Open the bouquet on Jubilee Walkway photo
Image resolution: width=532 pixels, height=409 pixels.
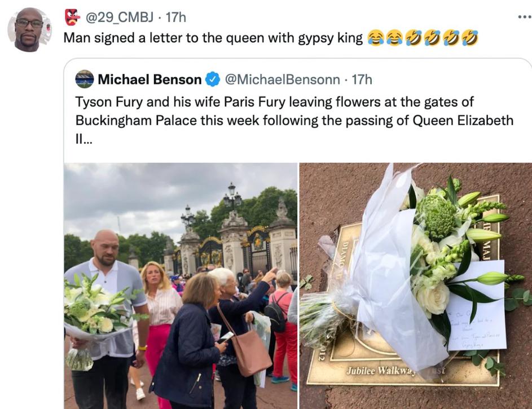pos(416,286)
